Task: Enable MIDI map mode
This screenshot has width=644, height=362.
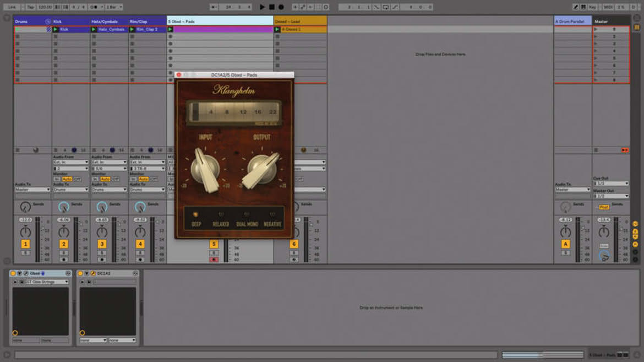Action: point(608,7)
